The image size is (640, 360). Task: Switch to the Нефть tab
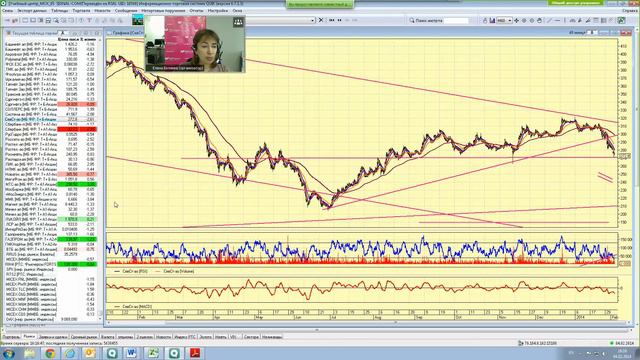[220, 337]
